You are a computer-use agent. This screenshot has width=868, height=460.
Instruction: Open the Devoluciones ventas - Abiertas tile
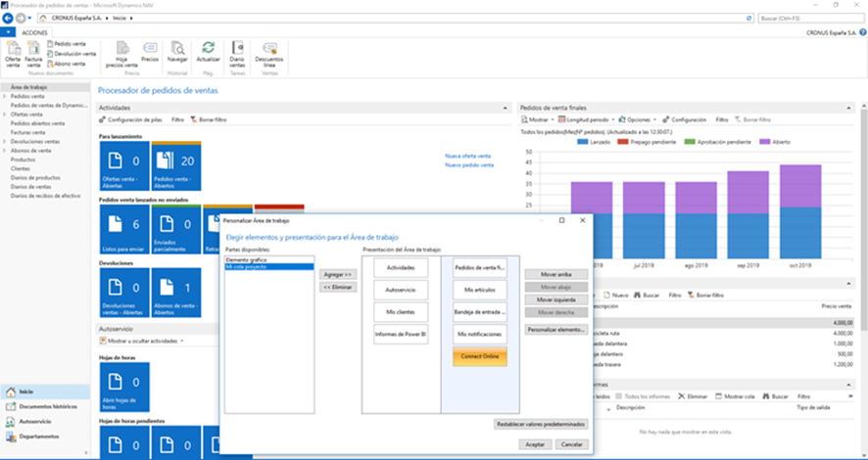[124, 293]
